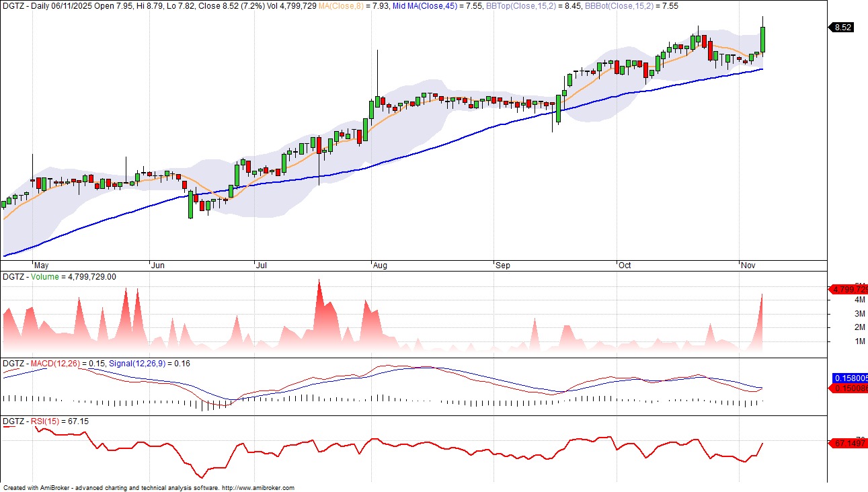The image size is (868, 492).
Task: Click the 8.52 last price tag
Action: pos(842,28)
